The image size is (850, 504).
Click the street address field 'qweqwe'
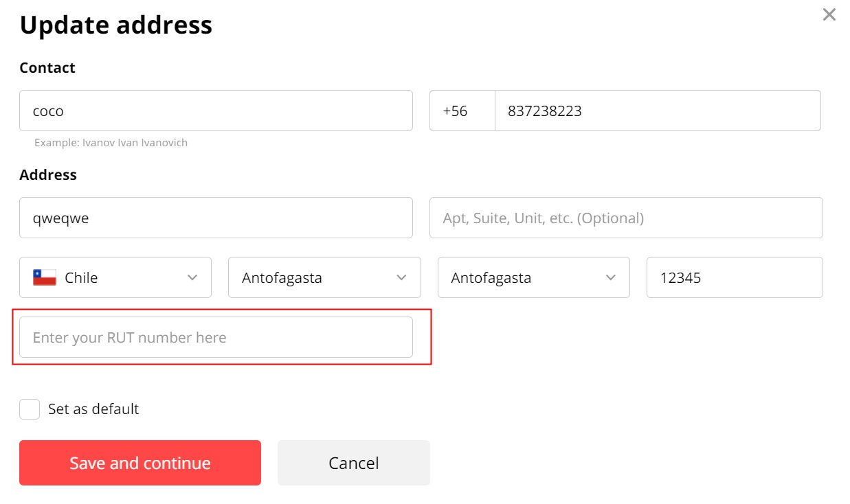click(x=216, y=218)
